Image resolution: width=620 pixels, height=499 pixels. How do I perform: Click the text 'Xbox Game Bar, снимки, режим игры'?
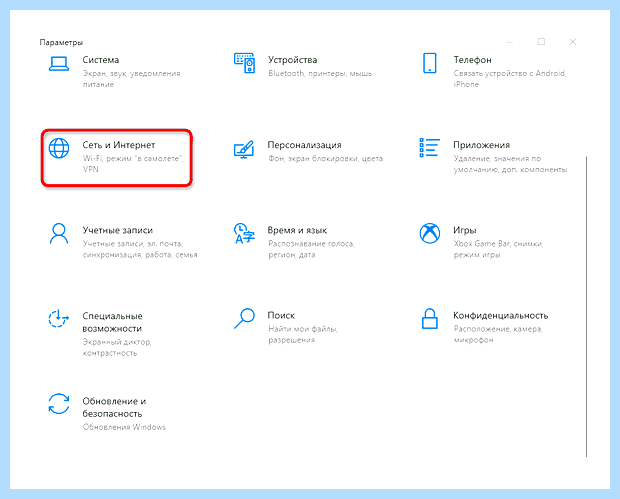(x=498, y=249)
